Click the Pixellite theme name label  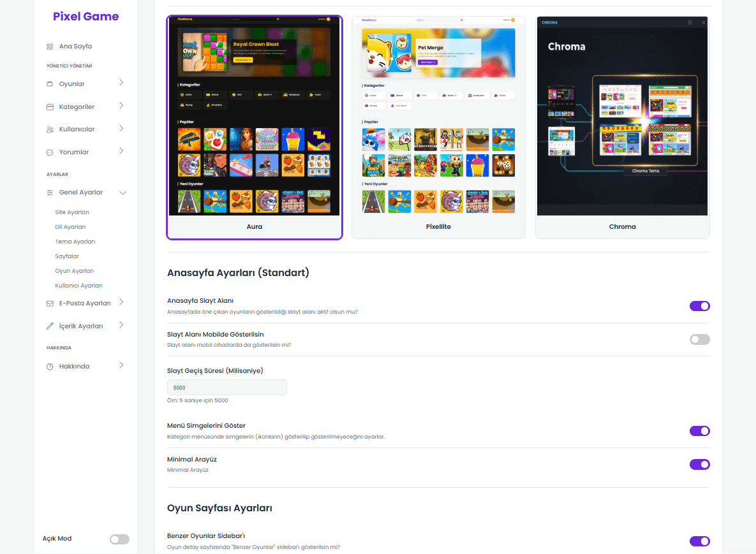coord(438,227)
